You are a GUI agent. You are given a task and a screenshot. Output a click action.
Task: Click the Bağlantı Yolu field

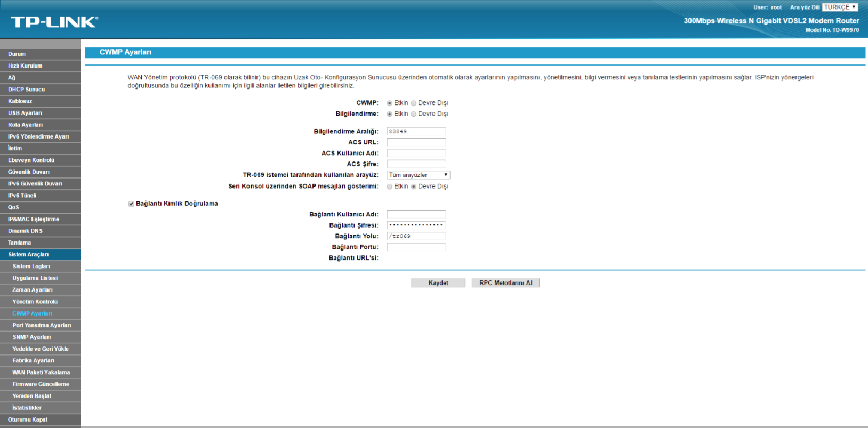coord(416,236)
